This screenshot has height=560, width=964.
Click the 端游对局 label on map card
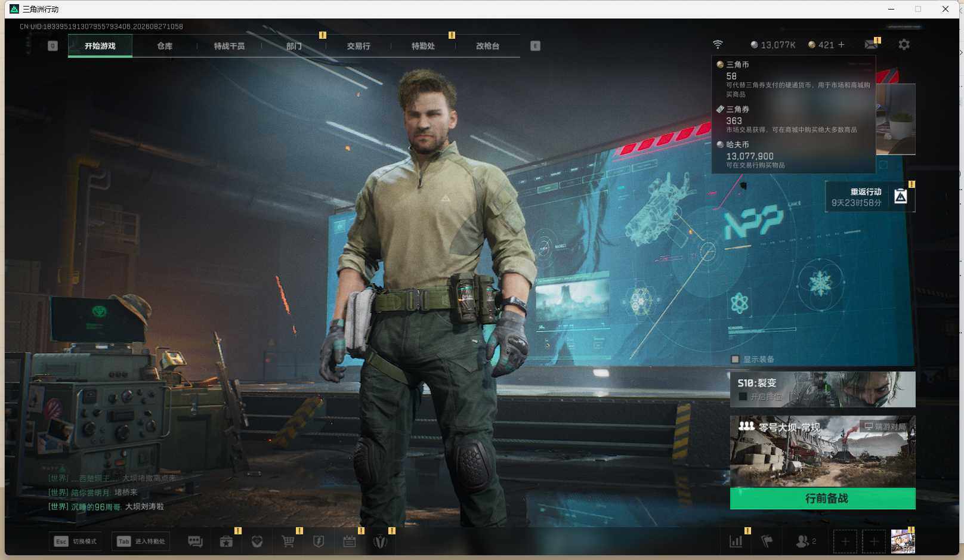coord(885,426)
